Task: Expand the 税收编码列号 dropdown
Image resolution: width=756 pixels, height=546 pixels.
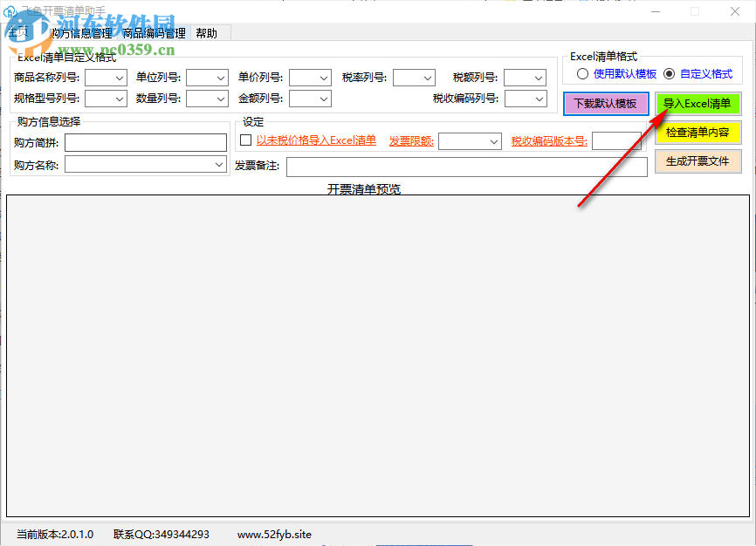Action: pyautogui.click(x=526, y=99)
